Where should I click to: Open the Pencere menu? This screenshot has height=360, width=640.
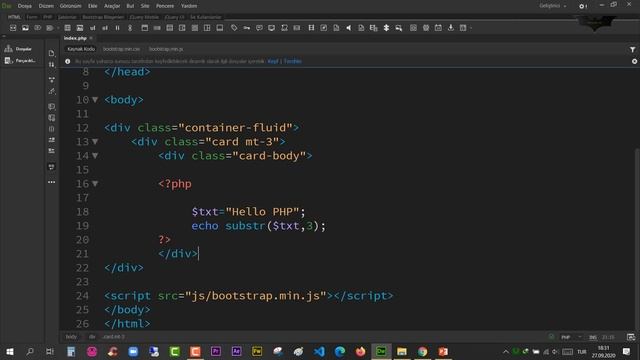coord(164,6)
